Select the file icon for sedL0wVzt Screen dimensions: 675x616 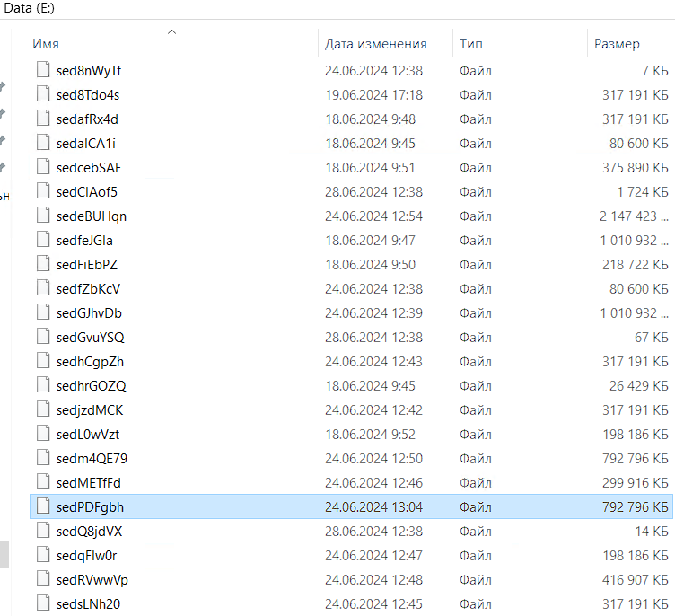(x=42, y=434)
